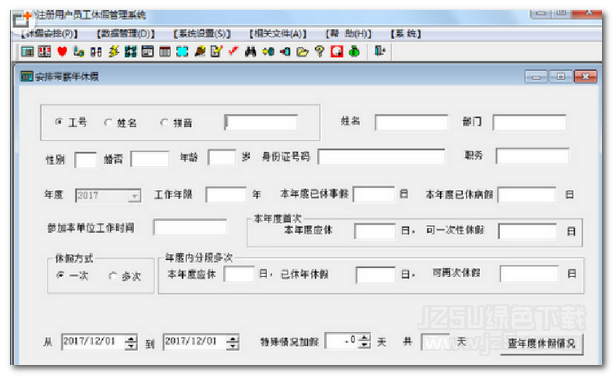Click the 可再次休假 field
Screen dimensions: 613x376
pyautogui.click(x=529, y=274)
